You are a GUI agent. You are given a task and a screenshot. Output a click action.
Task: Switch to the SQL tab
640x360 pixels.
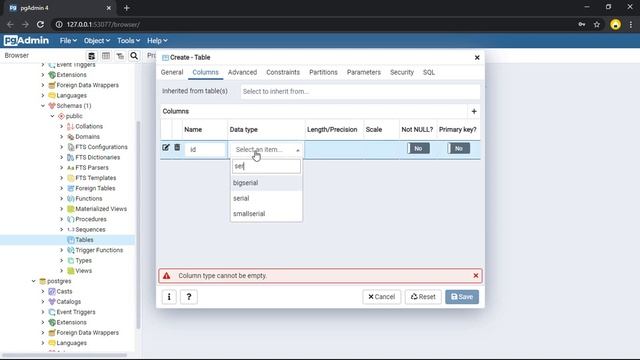tap(429, 72)
